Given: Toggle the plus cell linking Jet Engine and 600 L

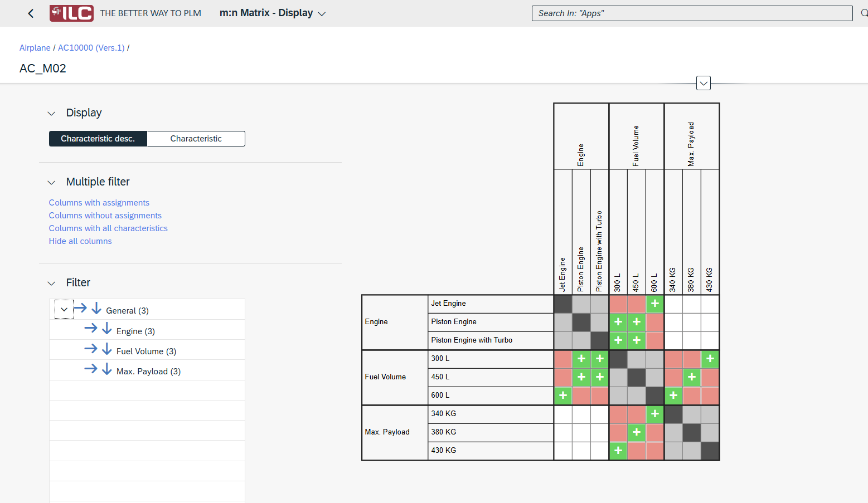Looking at the screenshot, I should (654, 304).
